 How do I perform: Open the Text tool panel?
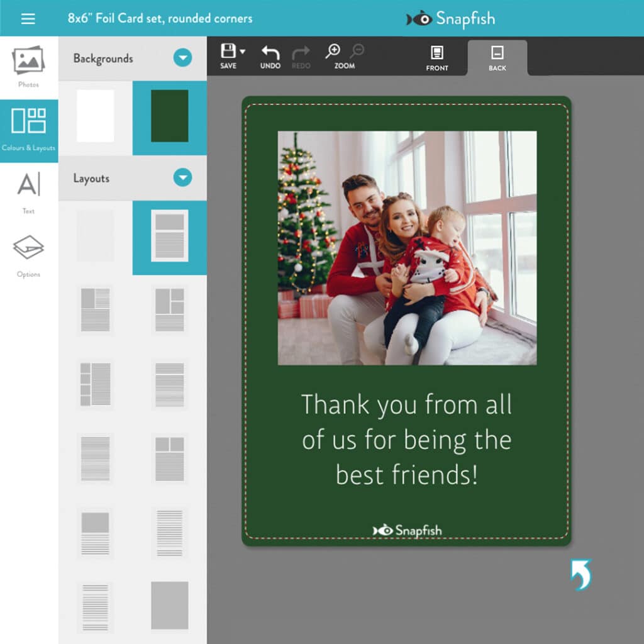point(28,192)
